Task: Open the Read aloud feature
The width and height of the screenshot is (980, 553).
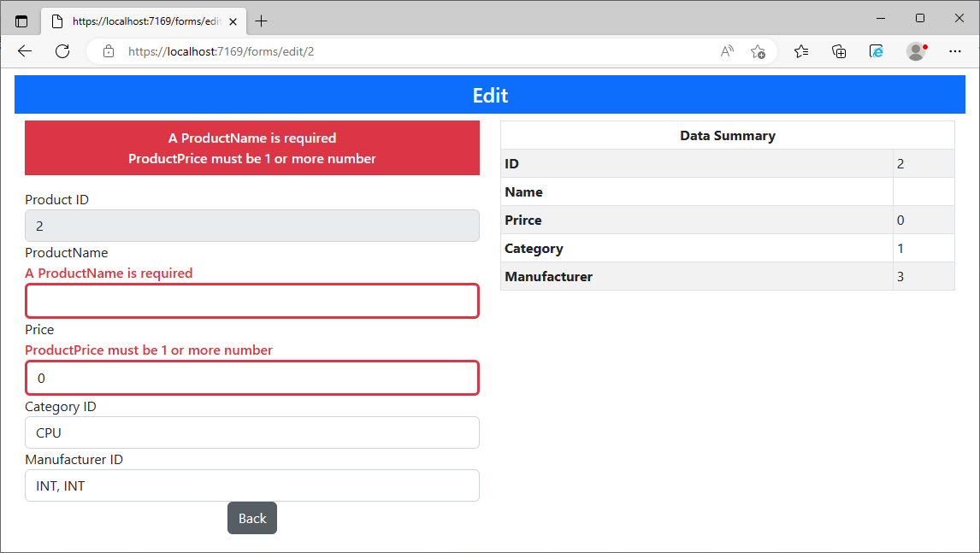Action: (x=726, y=50)
